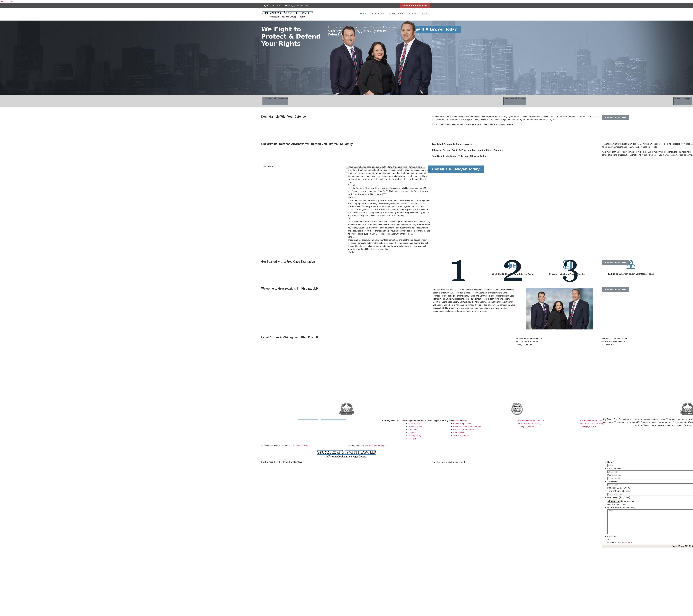
Task: Open footer Criminal Law link
Action: click(x=459, y=433)
